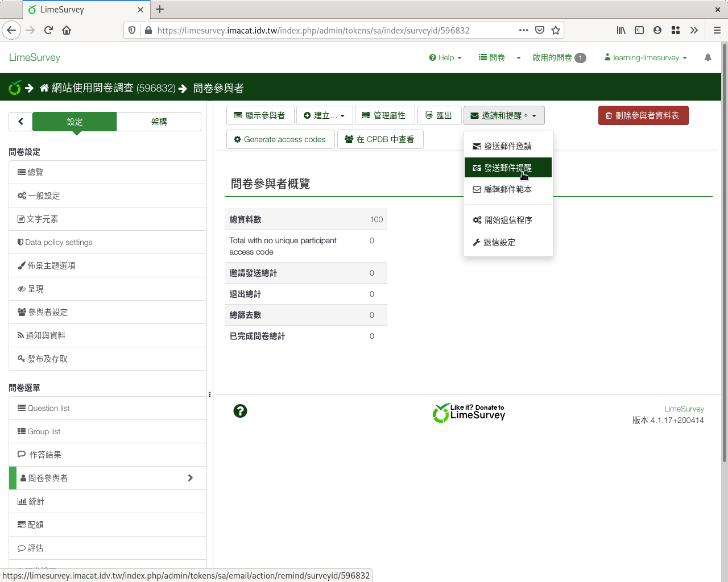Expand the caret next to 問卷 menu

[x=519, y=58]
